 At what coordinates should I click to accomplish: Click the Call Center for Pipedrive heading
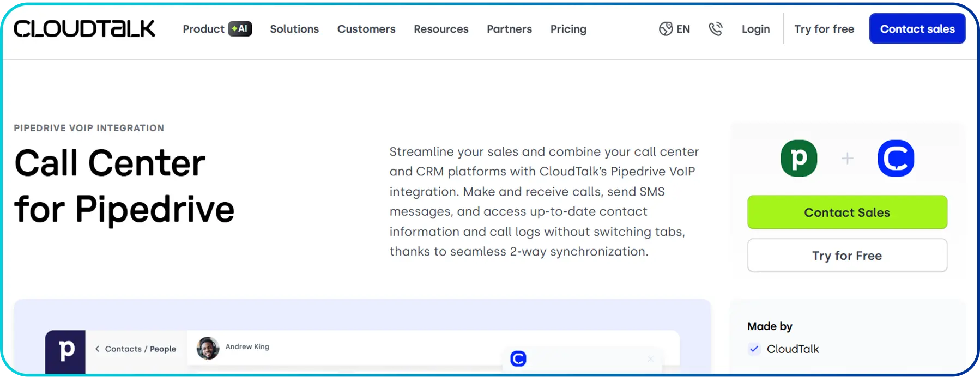tap(124, 186)
